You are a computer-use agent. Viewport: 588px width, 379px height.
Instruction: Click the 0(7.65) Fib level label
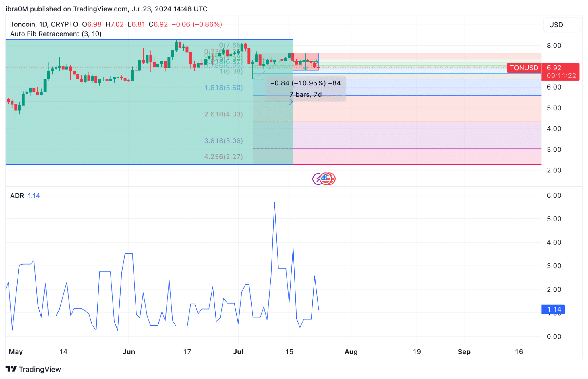(230, 45)
